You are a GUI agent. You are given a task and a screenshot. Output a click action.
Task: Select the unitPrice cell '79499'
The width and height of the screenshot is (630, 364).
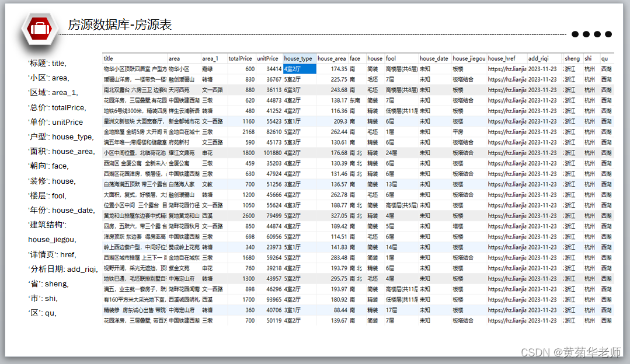[x=274, y=215]
